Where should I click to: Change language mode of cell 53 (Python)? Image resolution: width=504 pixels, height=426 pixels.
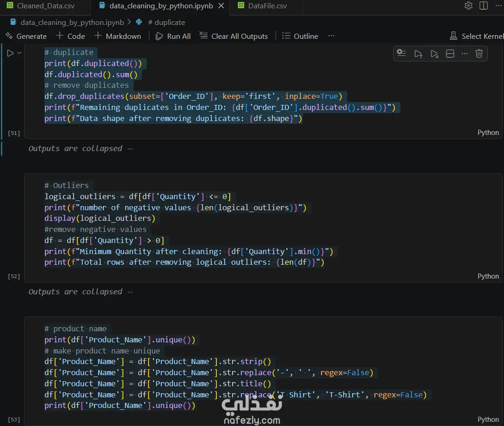[x=488, y=420]
